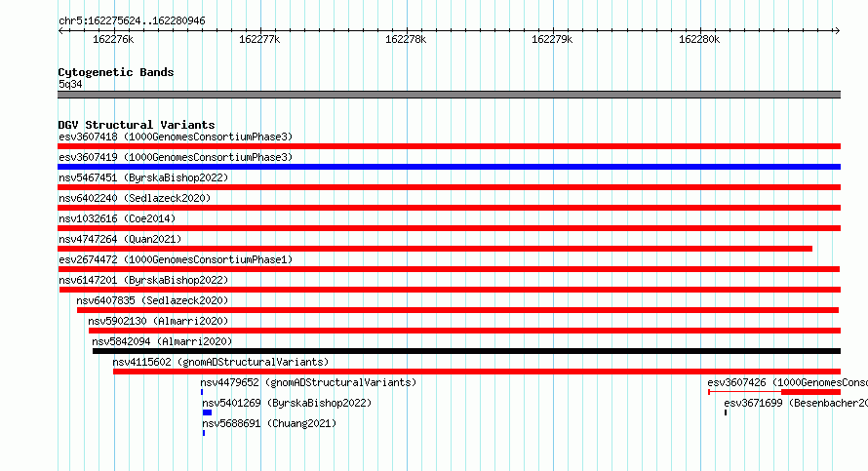Click the red bar under nsv6147201
Screen dimensions: 868x471
[x=450, y=290]
